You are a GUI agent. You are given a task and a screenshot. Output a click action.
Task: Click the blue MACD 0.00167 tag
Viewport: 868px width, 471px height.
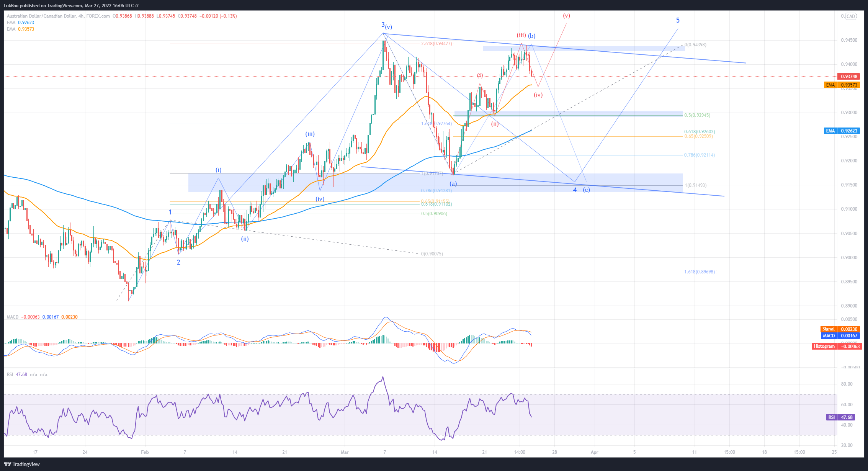(840, 336)
